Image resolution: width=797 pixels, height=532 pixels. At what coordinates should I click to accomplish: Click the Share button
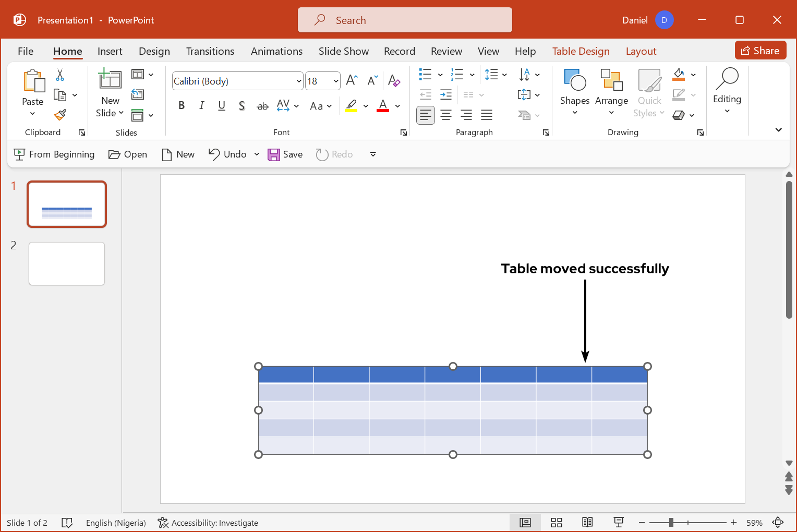click(760, 51)
